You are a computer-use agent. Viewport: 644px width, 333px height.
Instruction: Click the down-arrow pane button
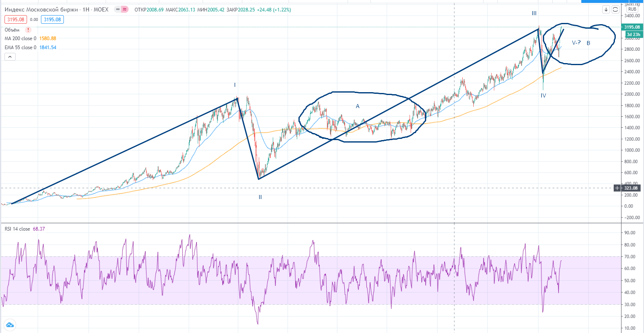pyautogui.click(x=606, y=9)
